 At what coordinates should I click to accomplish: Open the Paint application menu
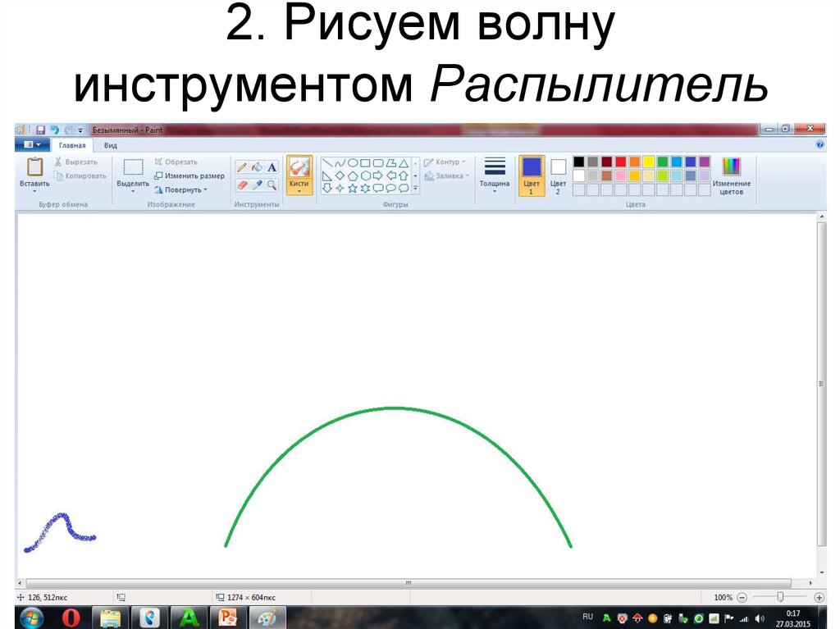[x=31, y=144]
